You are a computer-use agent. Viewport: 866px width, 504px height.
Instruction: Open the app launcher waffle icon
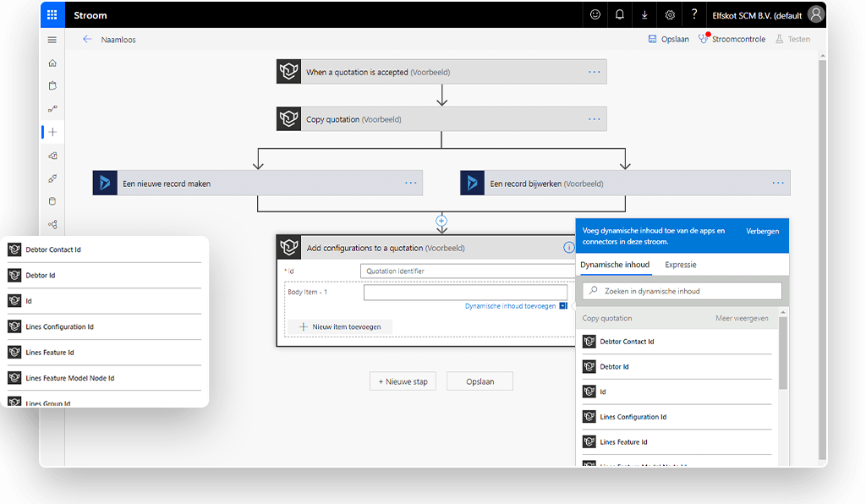point(52,14)
